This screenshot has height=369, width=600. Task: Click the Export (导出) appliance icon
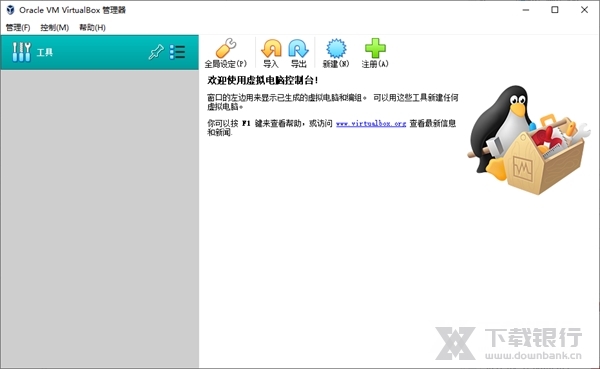[298, 48]
